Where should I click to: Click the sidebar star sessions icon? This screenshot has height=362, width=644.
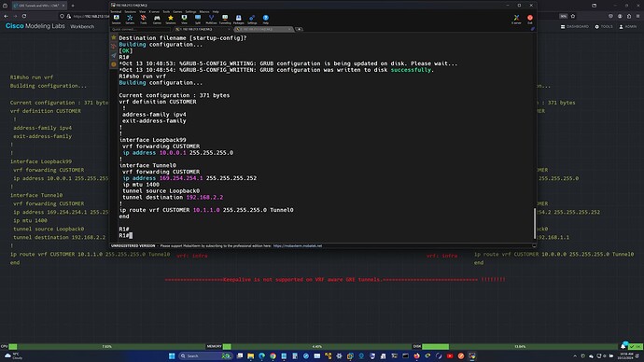114,37
